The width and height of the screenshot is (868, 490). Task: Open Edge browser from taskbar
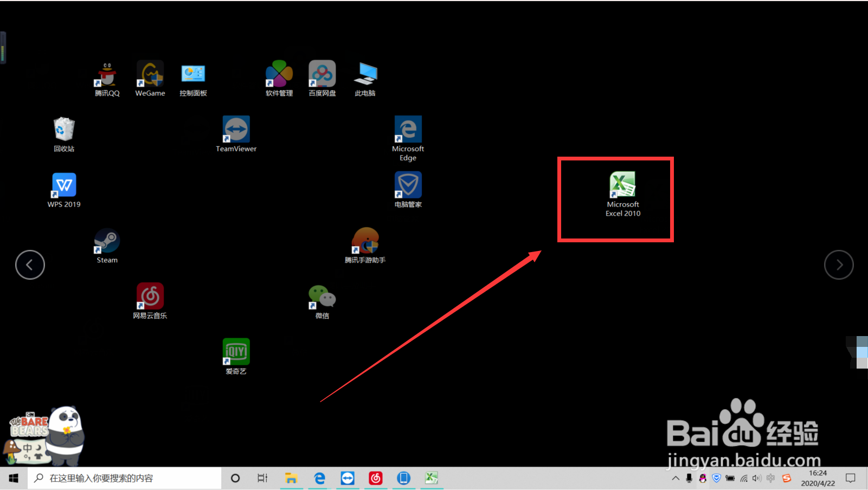coord(319,478)
